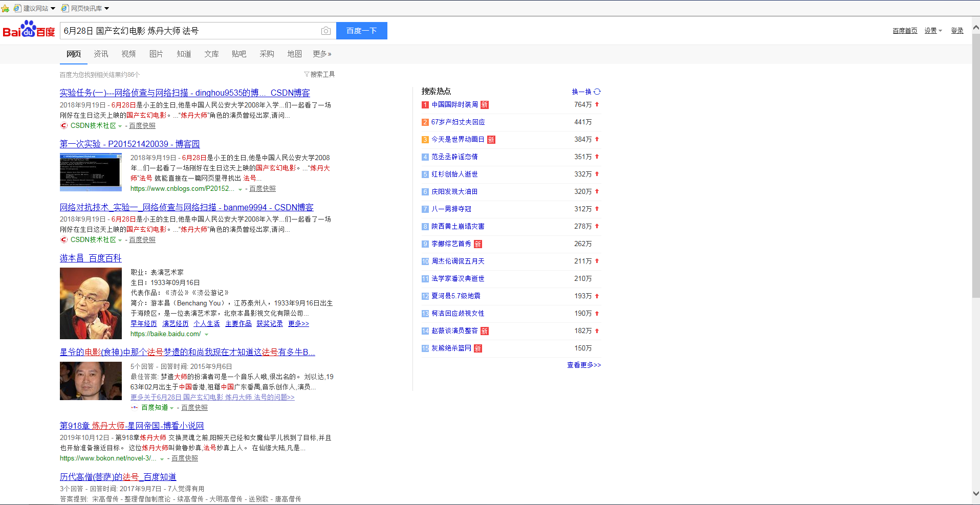Click 查看更多>> under hot searches
The image size is (980, 505).
point(584,365)
